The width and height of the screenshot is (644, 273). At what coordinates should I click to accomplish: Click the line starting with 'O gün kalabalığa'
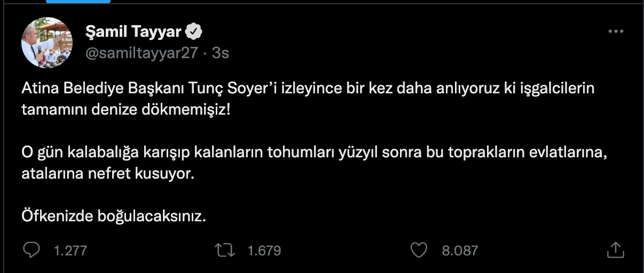pyautogui.click(x=315, y=152)
